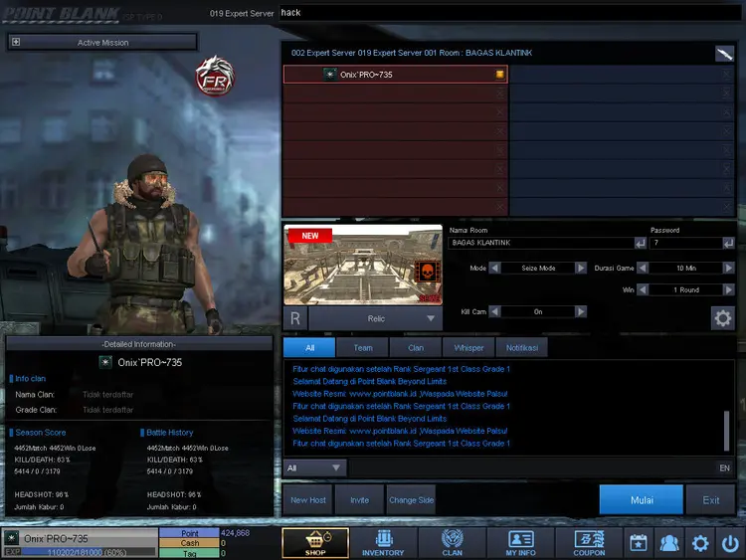
Task: Click rank icon in Detailed Information
Action: [x=105, y=362]
